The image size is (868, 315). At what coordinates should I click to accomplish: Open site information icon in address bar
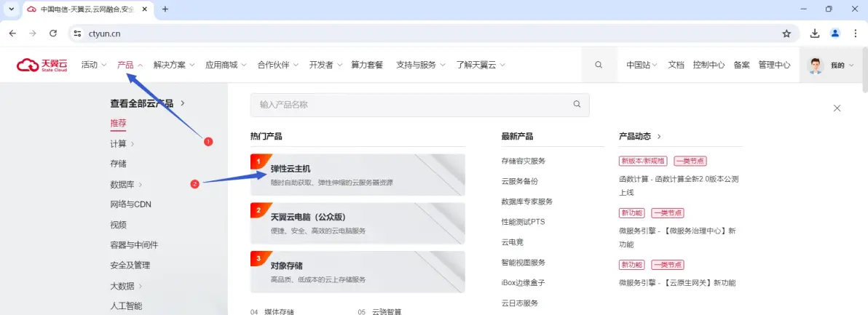coord(77,33)
